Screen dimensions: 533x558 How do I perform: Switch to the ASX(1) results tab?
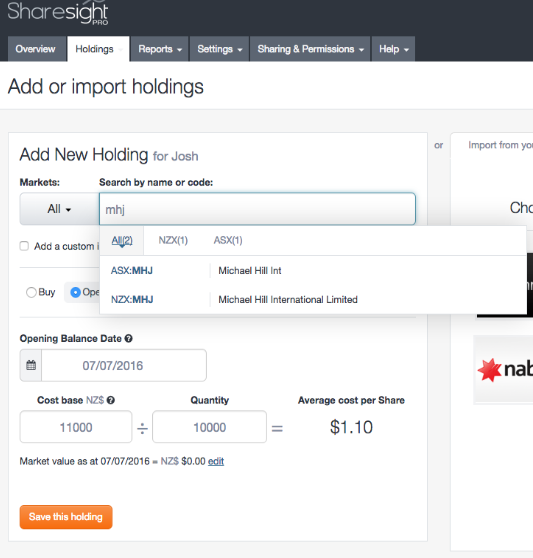[228, 241]
